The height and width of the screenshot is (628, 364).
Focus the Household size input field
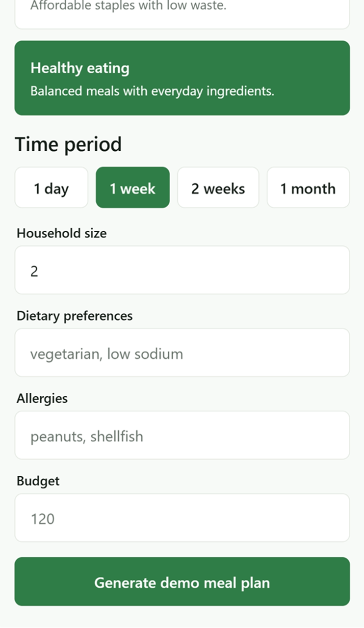click(x=182, y=270)
